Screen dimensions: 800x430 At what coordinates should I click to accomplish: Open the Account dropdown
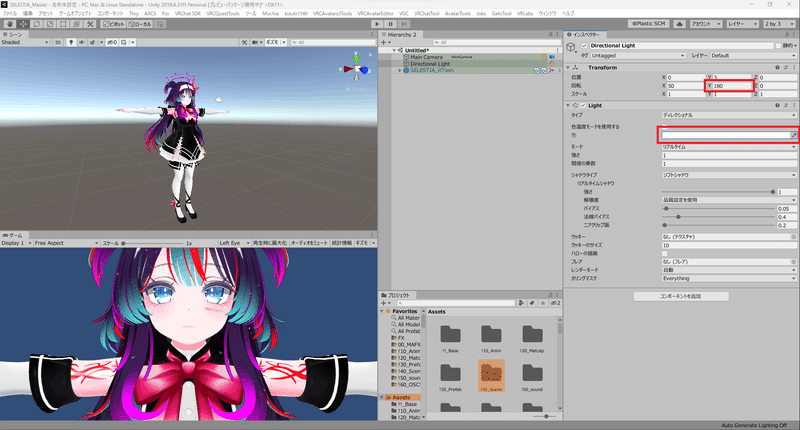point(706,24)
